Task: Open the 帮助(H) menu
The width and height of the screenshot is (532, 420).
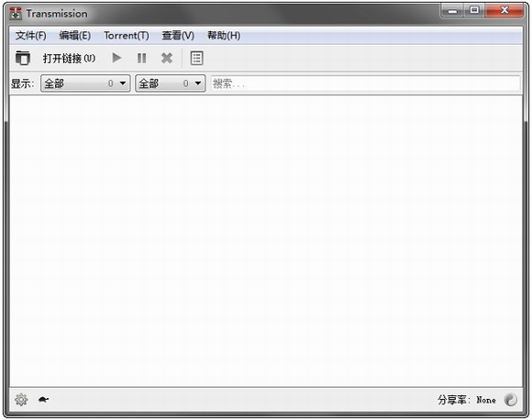Action: coord(224,35)
